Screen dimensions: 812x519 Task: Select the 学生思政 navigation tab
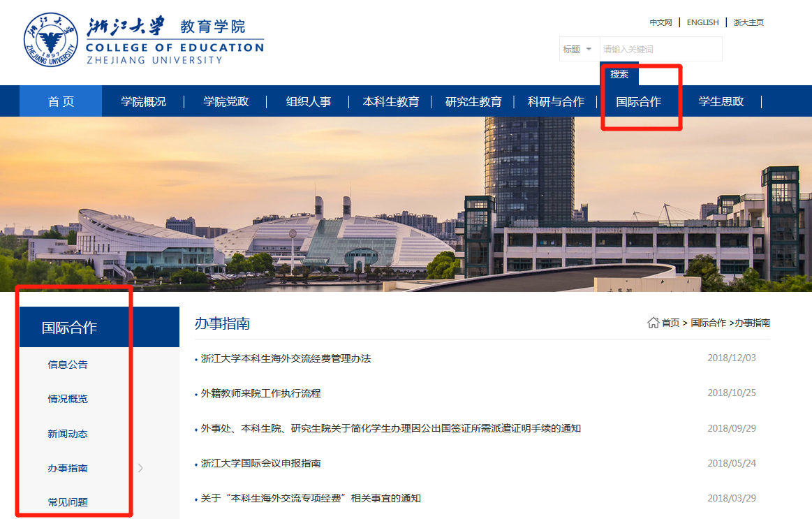coord(720,101)
